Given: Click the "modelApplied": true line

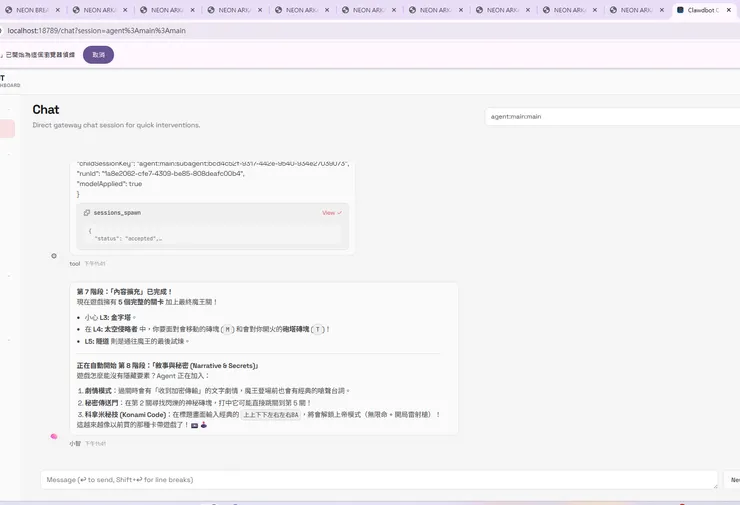Looking at the screenshot, I should (x=109, y=184).
